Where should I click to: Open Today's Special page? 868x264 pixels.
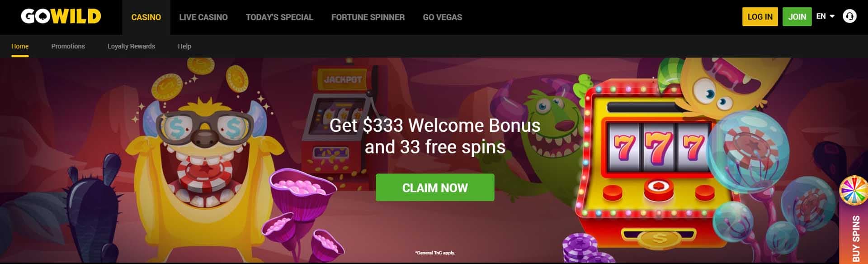(279, 17)
